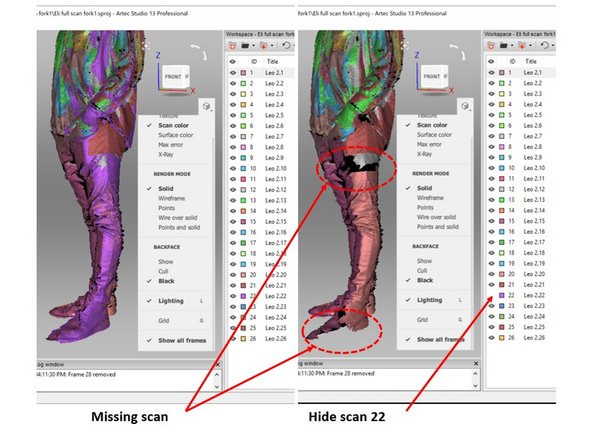
Task: Click up arrow of right log scrollbar
Action: (475, 373)
